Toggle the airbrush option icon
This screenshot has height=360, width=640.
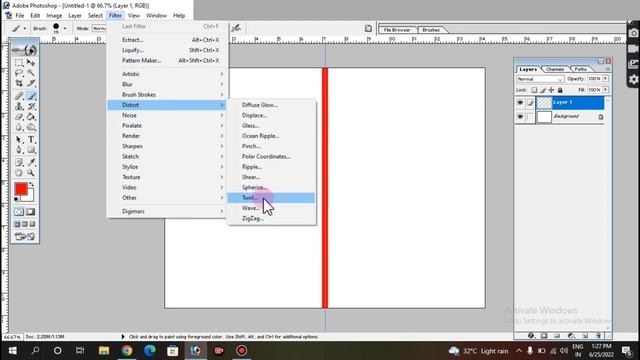[x=236, y=28]
